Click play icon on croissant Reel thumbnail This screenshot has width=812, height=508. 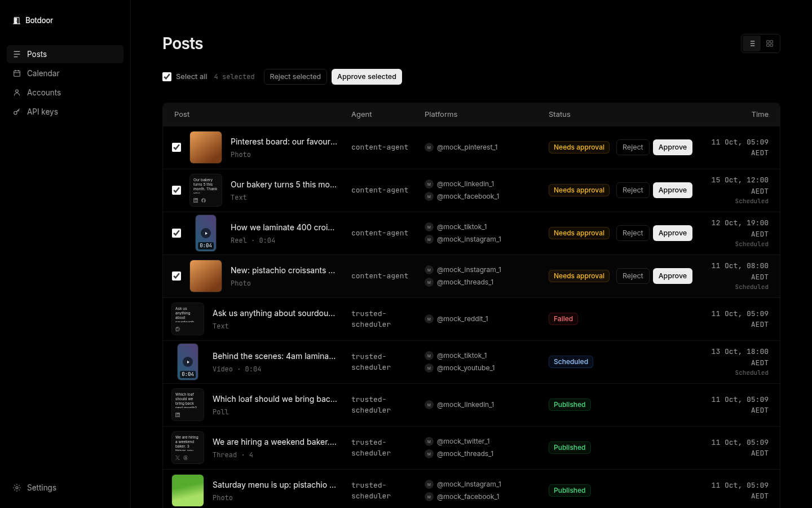[x=206, y=233]
